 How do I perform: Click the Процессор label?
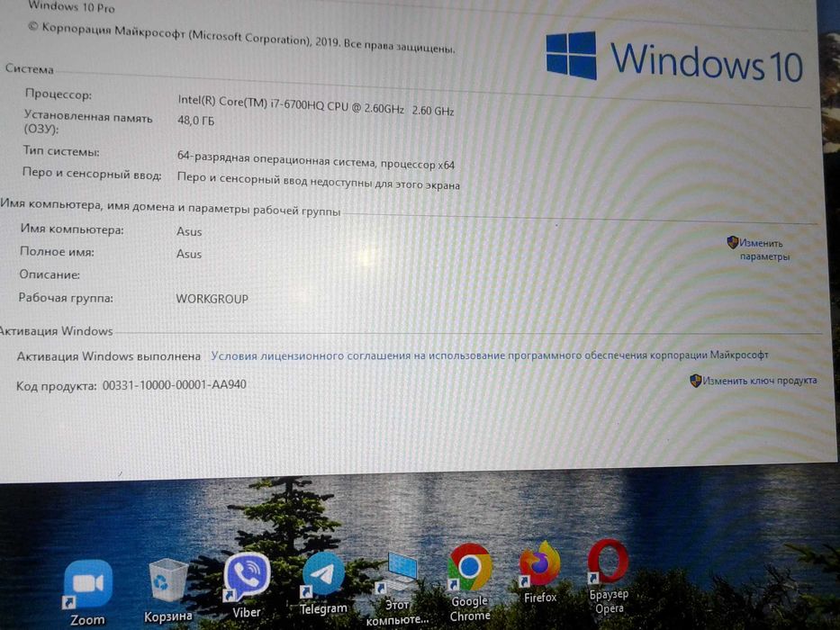pyautogui.click(x=59, y=94)
